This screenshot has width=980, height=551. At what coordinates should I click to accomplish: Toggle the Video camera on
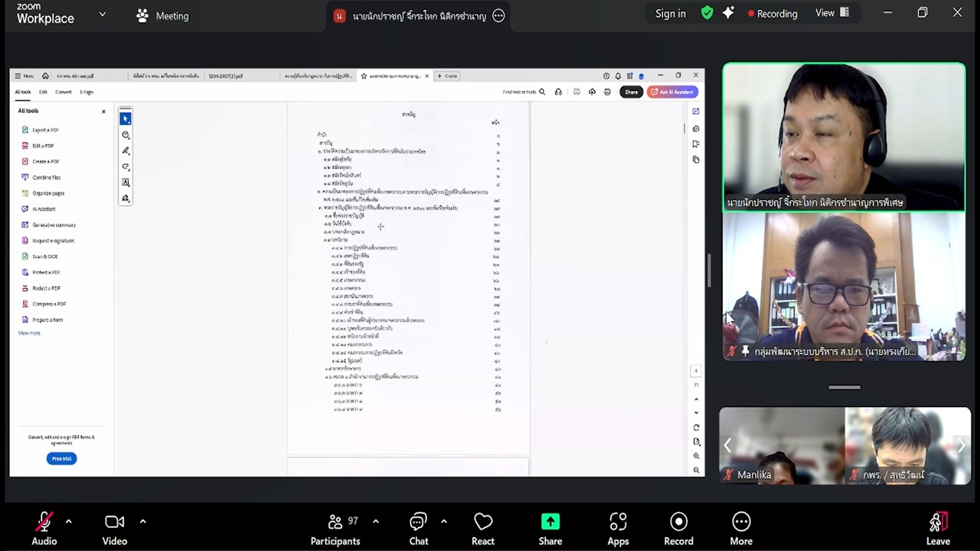[115, 529]
